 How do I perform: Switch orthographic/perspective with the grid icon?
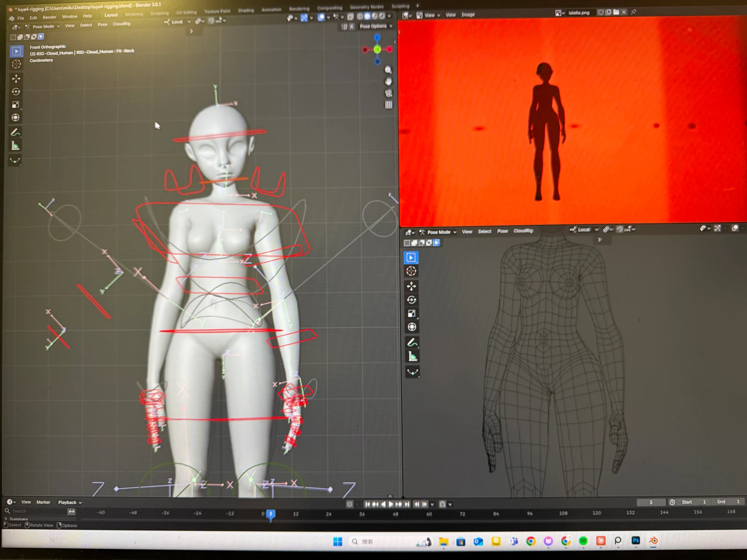[x=388, y=105]
